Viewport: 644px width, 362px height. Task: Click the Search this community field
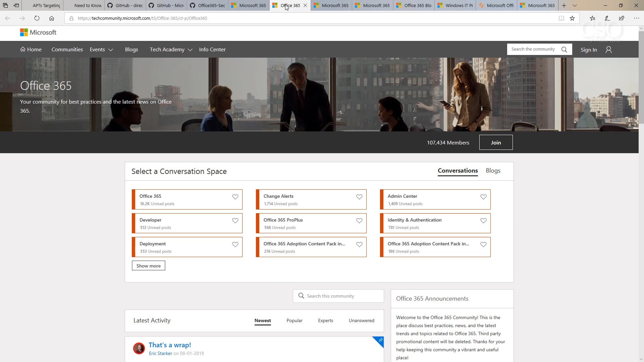(338, 296)
